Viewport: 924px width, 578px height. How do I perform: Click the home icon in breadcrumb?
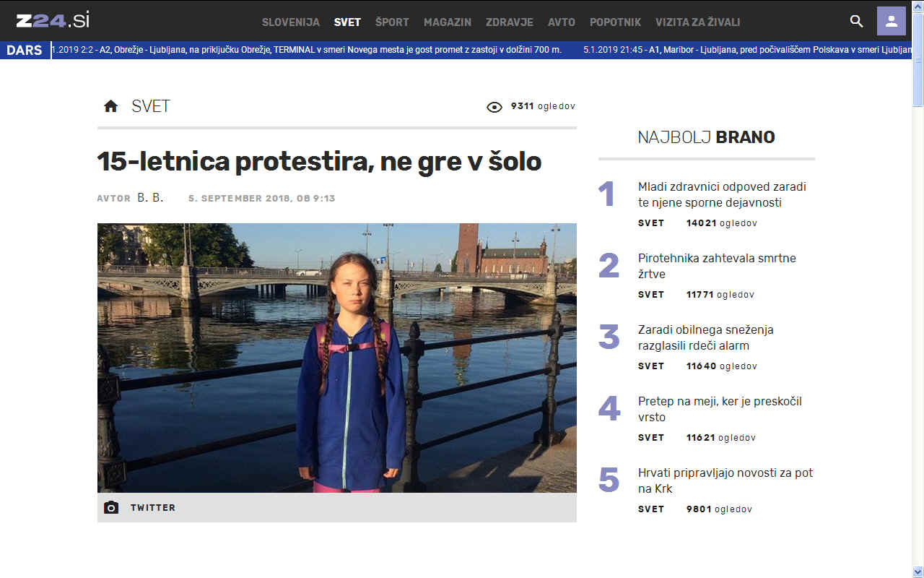[110, 107]
